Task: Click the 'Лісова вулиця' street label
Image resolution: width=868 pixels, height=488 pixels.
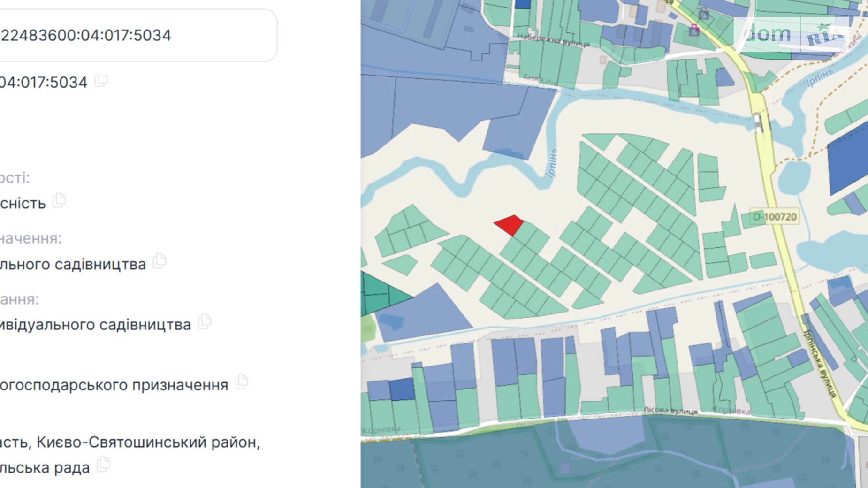Action: click(670, 411)
